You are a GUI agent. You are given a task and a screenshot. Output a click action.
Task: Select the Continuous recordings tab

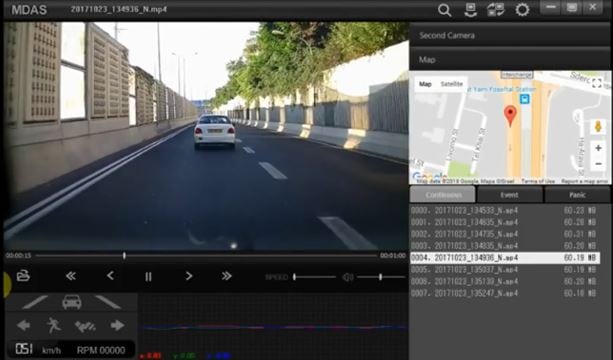click(443, 195)
